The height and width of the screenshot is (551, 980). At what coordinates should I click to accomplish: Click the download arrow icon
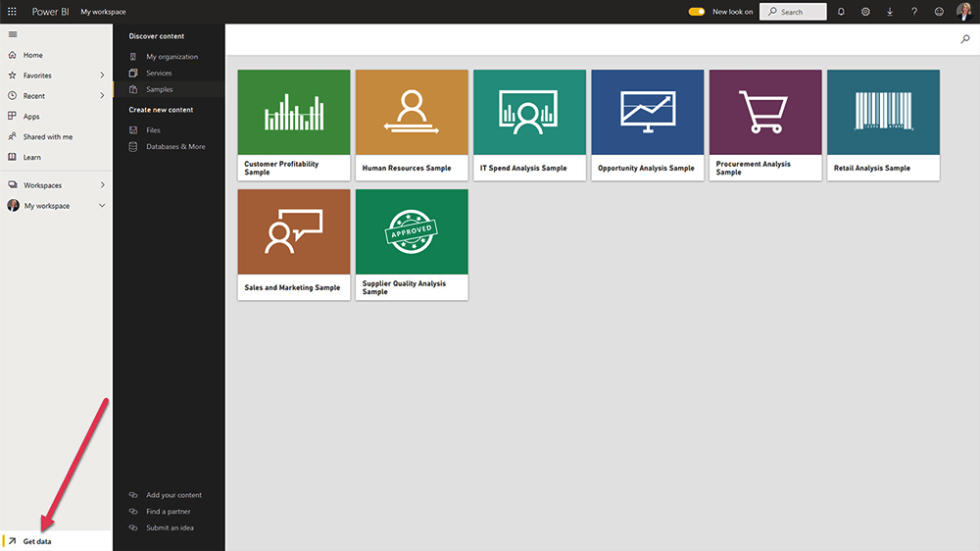tap(890, 12)
